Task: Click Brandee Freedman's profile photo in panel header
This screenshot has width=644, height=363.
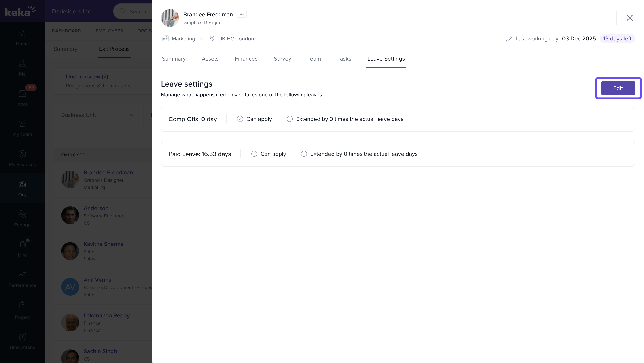Action: 170,18
